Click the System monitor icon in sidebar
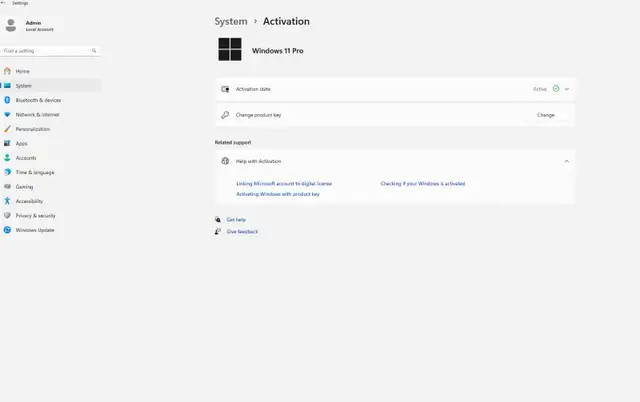The height and width of the screenshot is (402, 640). (7, 86)
